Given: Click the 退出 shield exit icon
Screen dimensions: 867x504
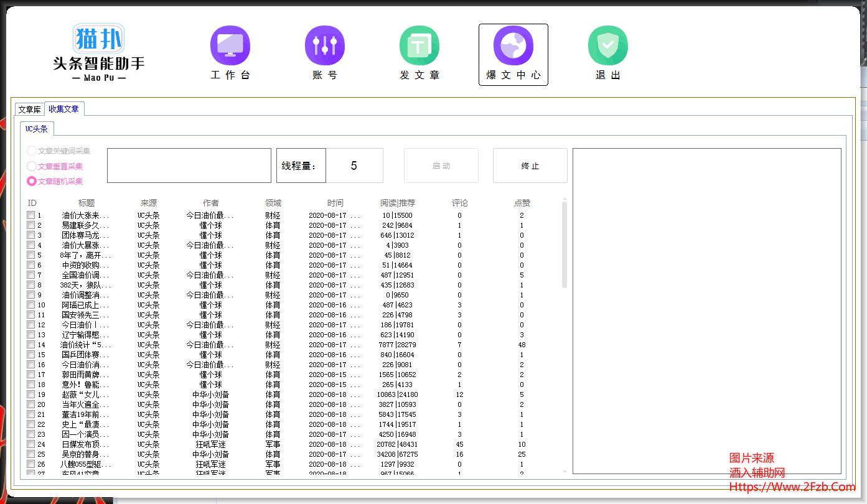Looking at the screenshot, I should [608, 45].
